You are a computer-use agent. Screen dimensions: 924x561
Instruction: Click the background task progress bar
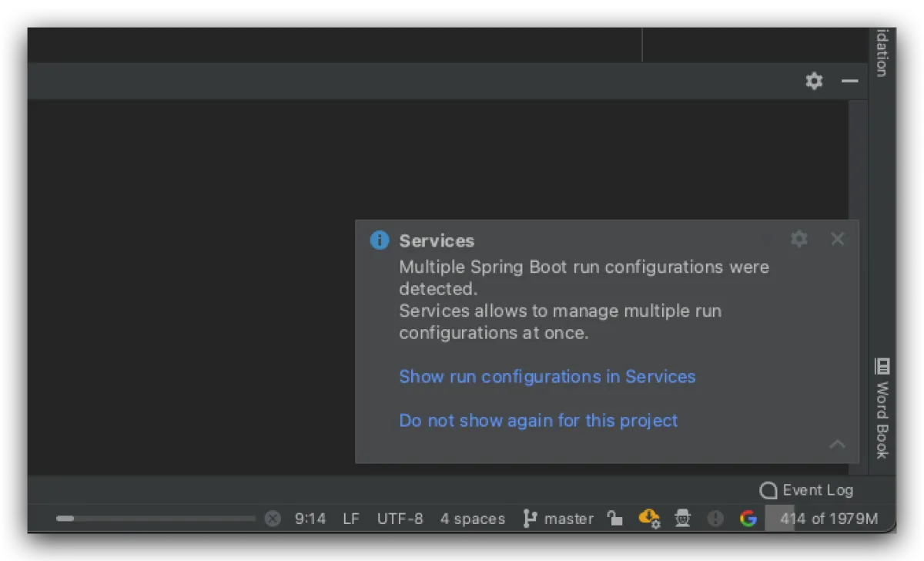coord(156,519)
